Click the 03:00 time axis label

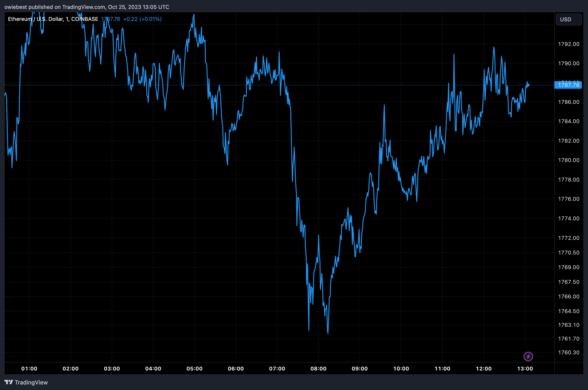point(112,369)
